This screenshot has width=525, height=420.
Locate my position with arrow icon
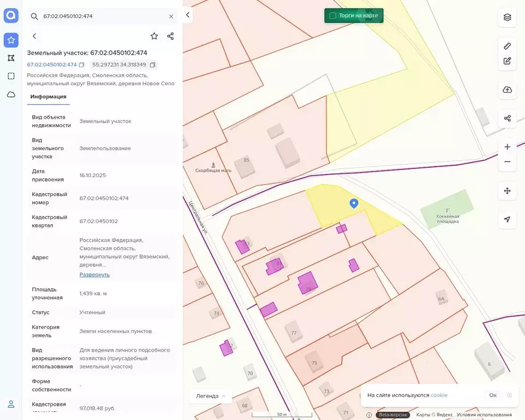(x=507, y=219)
